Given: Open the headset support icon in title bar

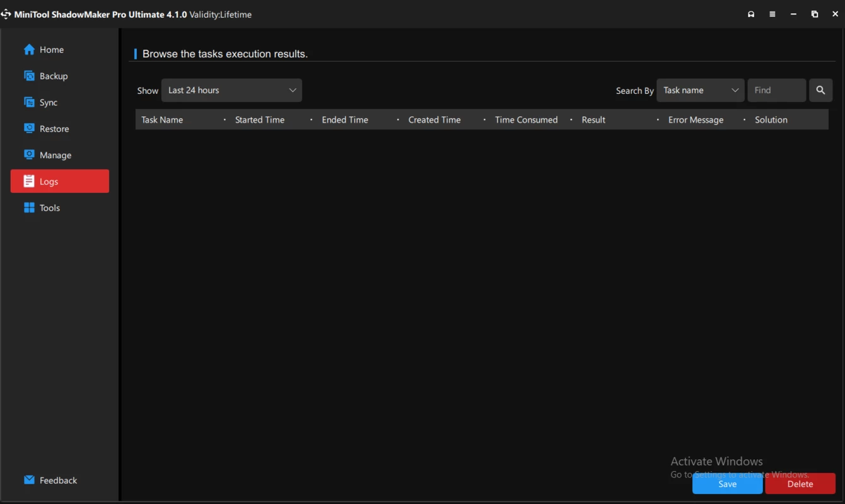Looking at the screenshot, I should tap(751, 14).
